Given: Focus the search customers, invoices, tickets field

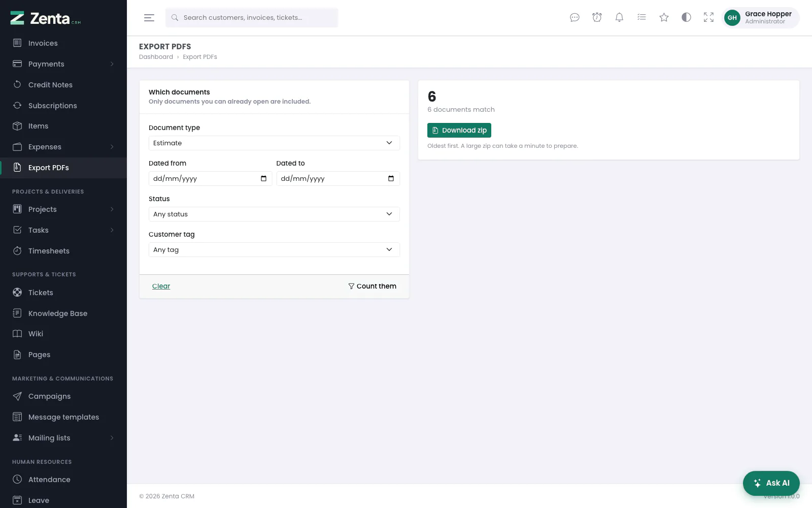Looking at the screenshot, I should tap(252, 18).
